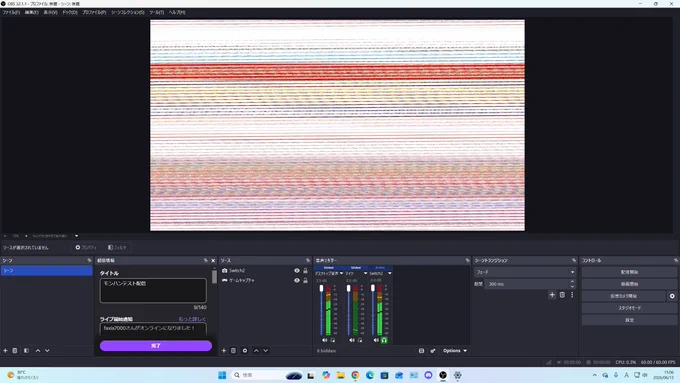Expand the Fade transition combo box
This screenshot has width=680, height=383.
point(525,272)
